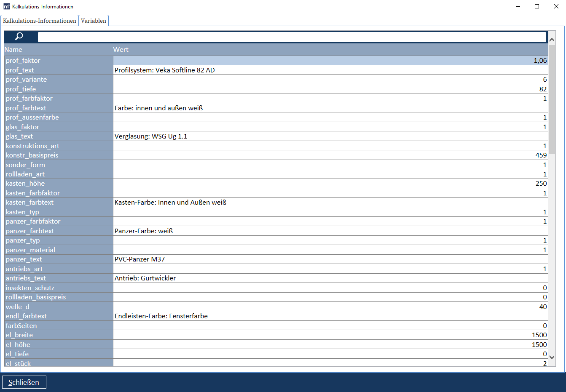The image size is (566, 392).
Task: Switch to the Kalkulations-Informationen tab
Action: click(40, 21)
